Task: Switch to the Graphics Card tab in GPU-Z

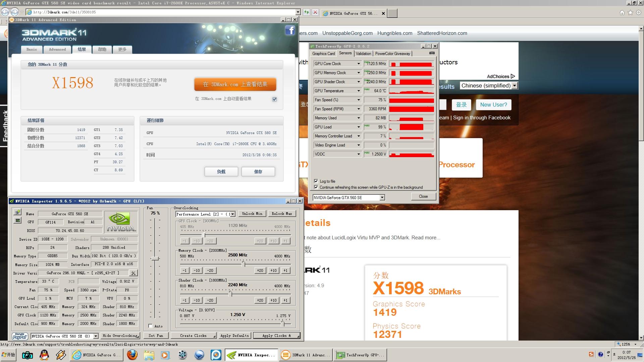Action: (323, 54)
